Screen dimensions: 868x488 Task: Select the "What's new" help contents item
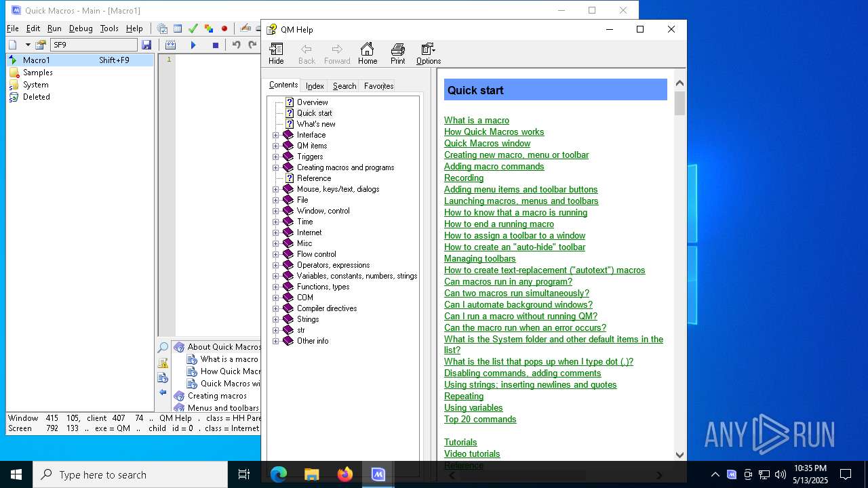(x=316, y=124)
